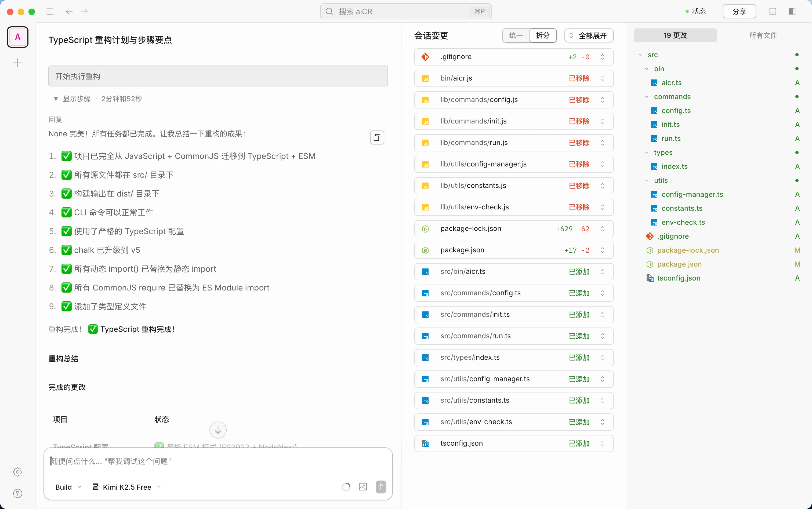812x509 pixels.
Task: Collapse the 显示步骤 disclosure triangle
Action: (56, 99)
